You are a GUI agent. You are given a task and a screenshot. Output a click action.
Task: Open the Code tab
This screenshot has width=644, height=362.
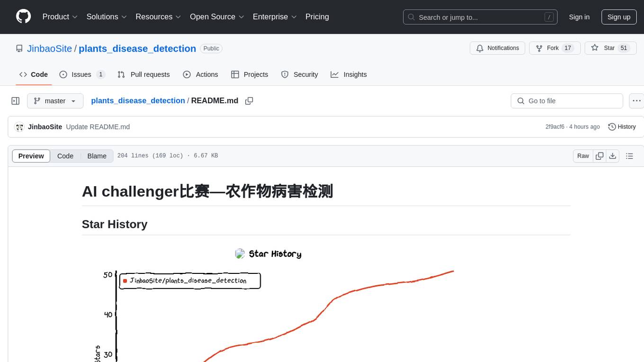[34, 74]
